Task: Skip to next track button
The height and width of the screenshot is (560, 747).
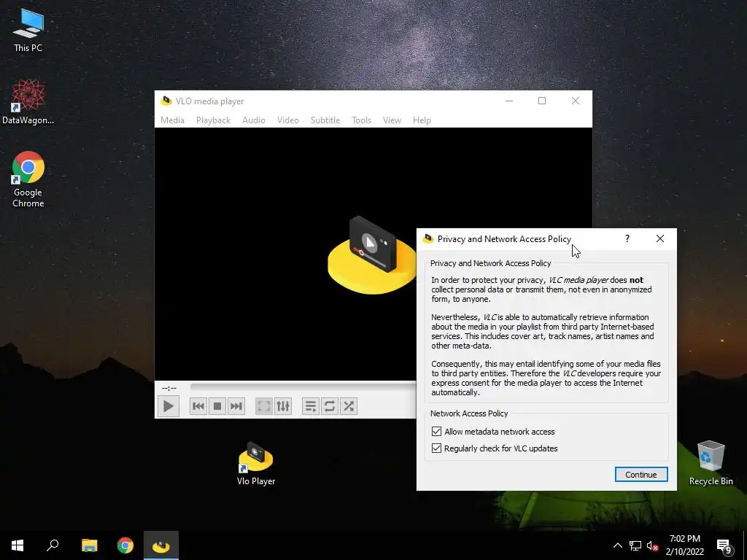Action: point(236,406)
